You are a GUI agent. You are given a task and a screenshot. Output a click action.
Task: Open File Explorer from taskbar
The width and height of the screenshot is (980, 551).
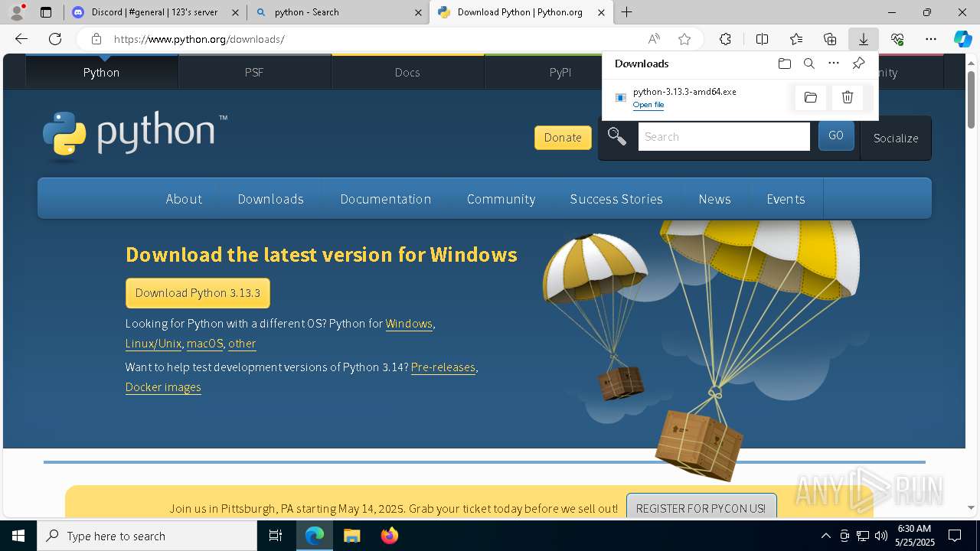(x=351, y=536)
